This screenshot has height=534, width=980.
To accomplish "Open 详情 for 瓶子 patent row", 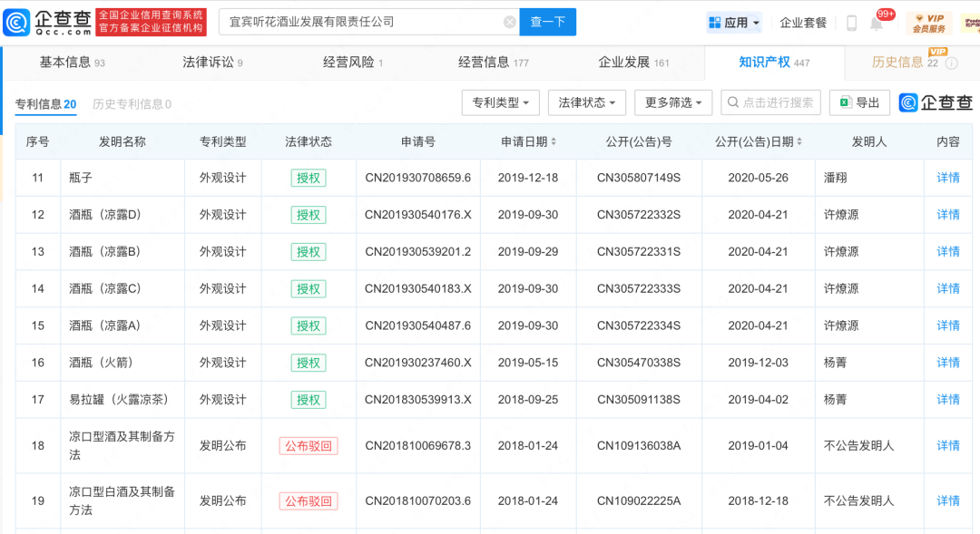I will [947, 178].
